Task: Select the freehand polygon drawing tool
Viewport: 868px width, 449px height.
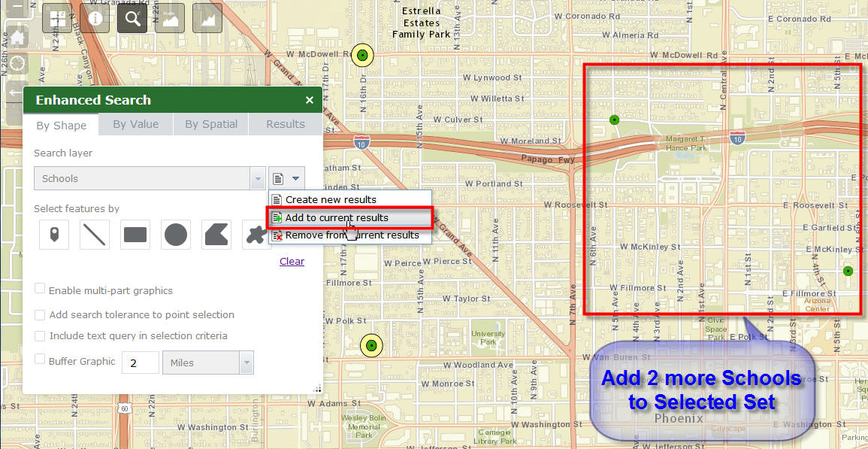Action: click(256, 235)
